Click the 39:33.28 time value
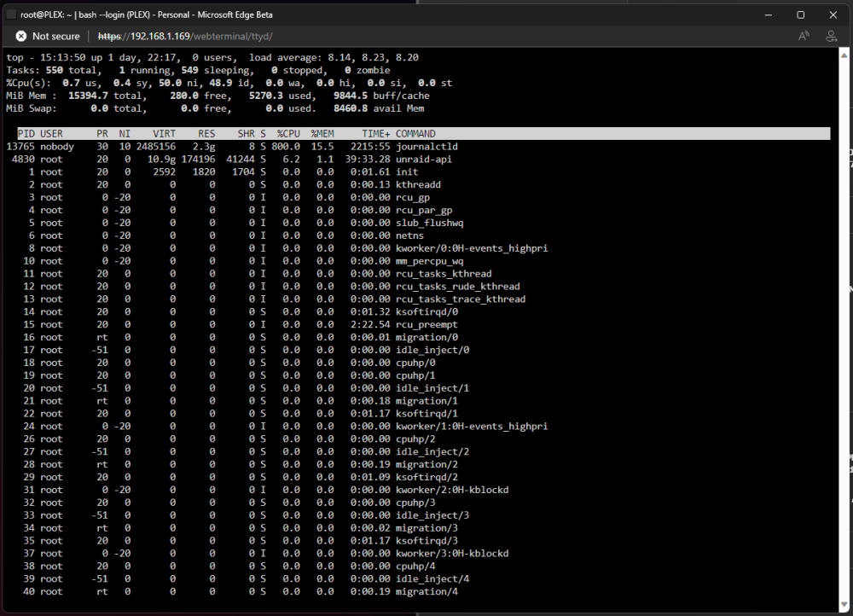 tap(368, 160)
